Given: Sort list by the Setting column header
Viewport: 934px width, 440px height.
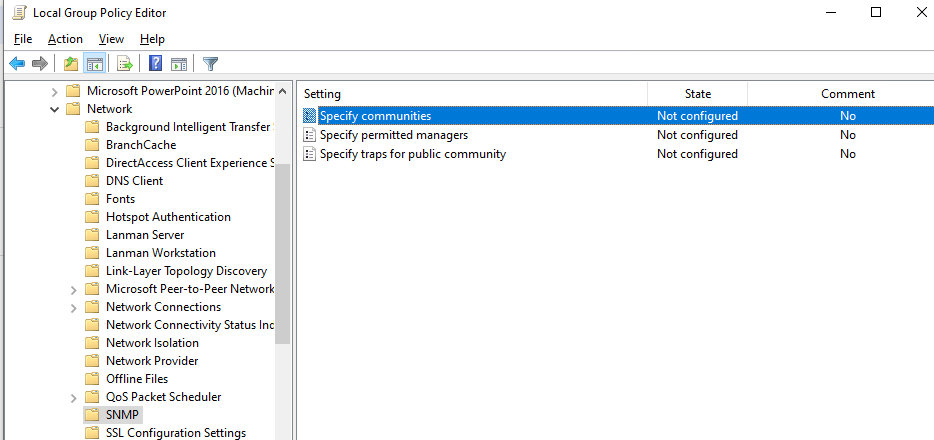Looking at the screenshot, I should point(472,93).
